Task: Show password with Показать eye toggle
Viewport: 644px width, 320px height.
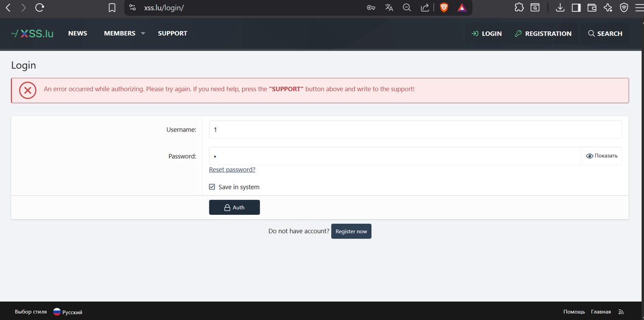Action: pos(602,156)
